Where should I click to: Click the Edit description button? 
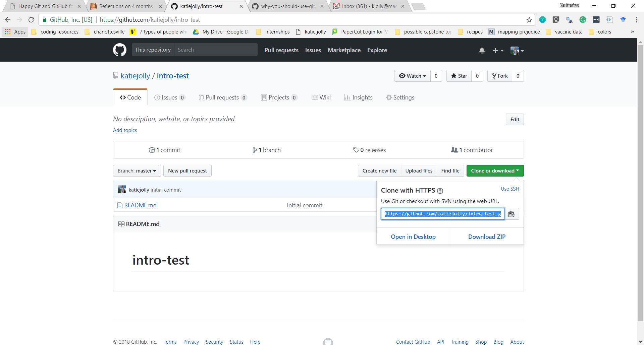click(x=515, y=120)
